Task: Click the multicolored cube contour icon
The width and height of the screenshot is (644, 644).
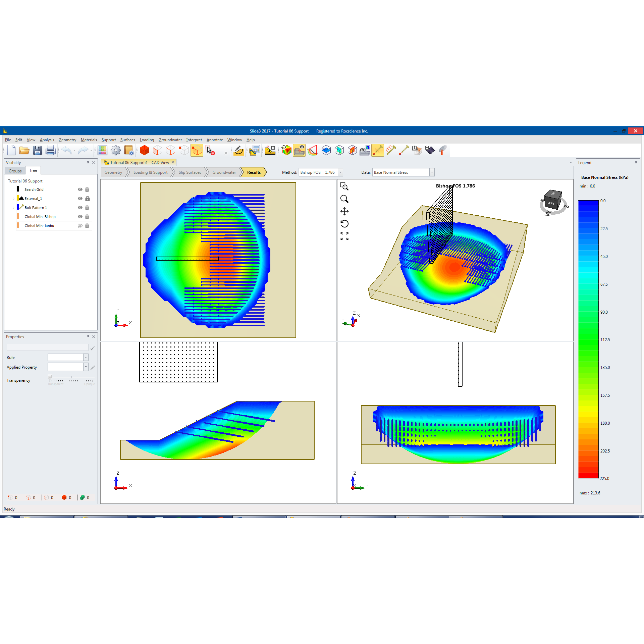Action: [286, 150]
